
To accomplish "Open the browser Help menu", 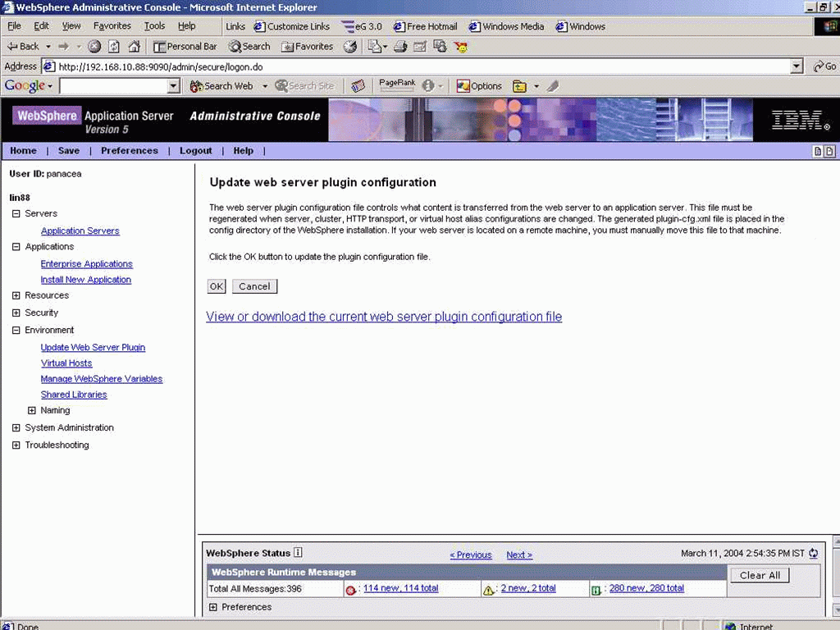I will [x=186, y=25].
